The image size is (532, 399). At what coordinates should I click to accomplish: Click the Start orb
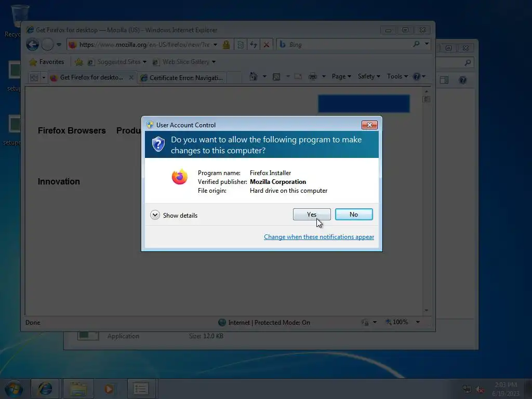pos(14,389)
